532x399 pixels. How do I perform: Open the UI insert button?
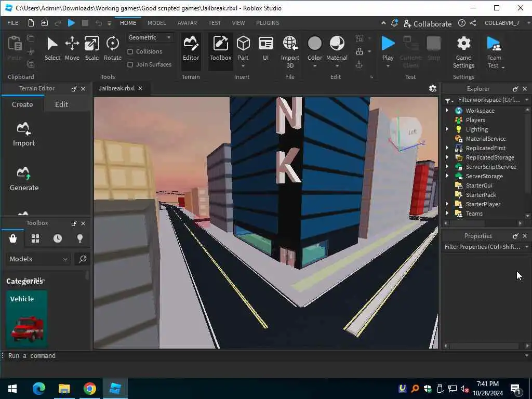pyautogui.click(x=265, y=49)
